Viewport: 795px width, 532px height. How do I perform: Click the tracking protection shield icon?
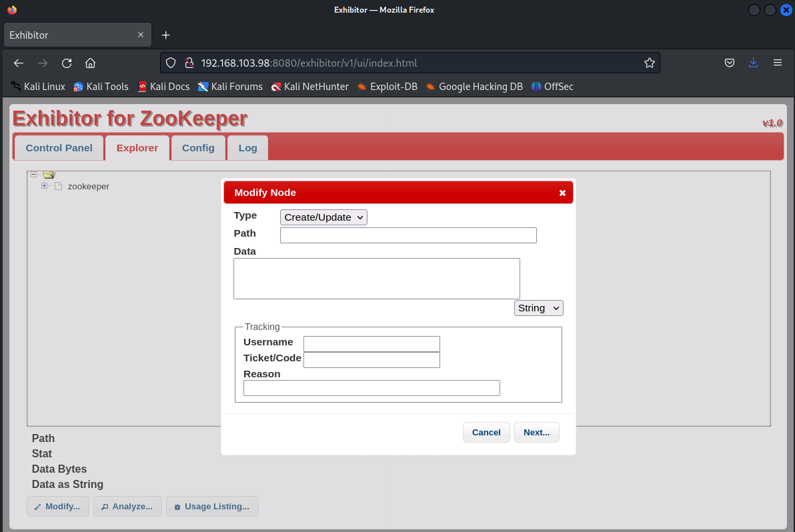[171, 63]
